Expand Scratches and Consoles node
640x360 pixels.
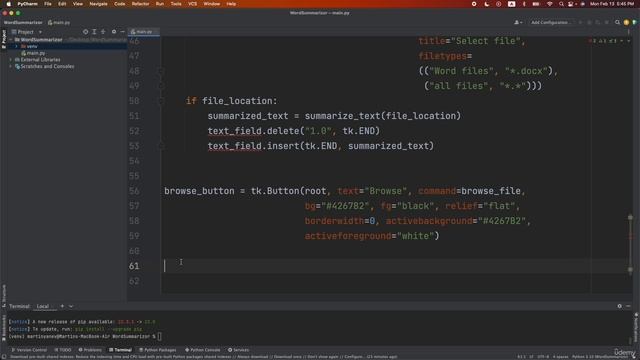(11, 66)
